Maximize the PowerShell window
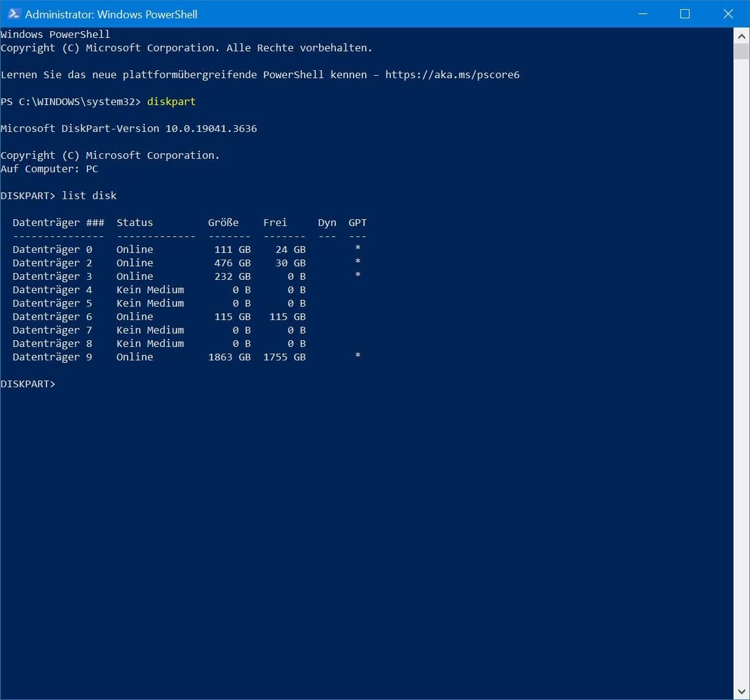The image size is (750, 700). click(x=685, y=13)
